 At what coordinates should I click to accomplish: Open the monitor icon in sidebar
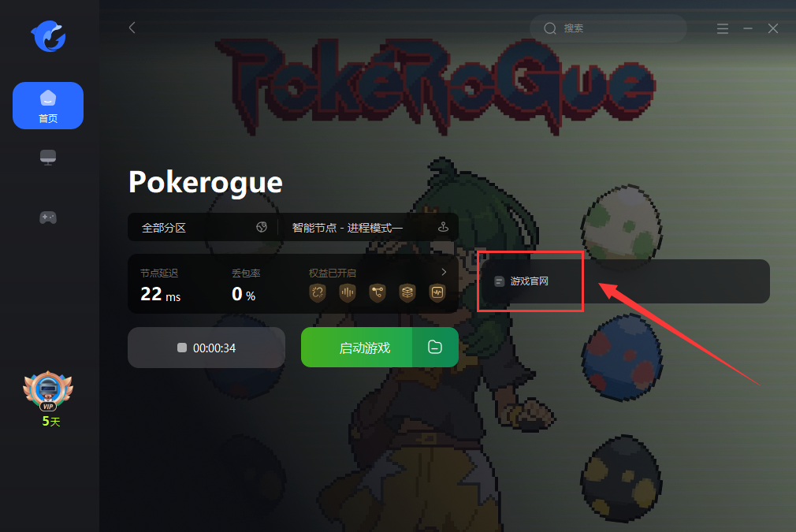(48, 158)
